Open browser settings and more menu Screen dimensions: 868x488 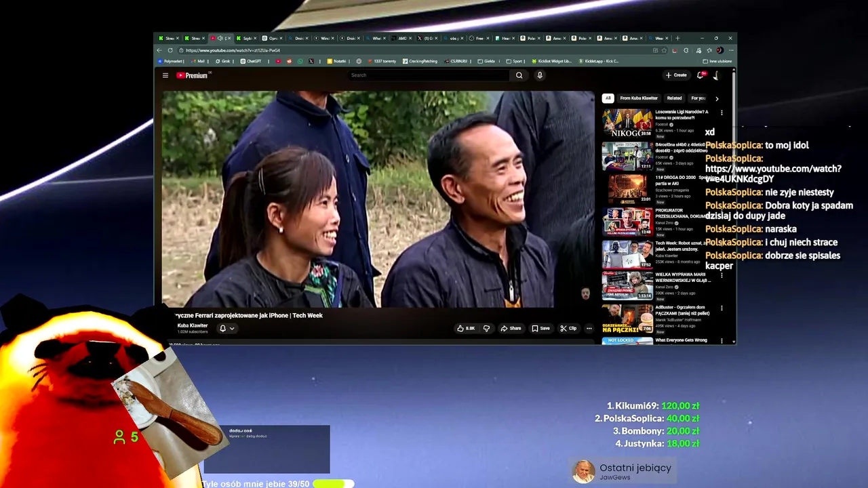730,50
